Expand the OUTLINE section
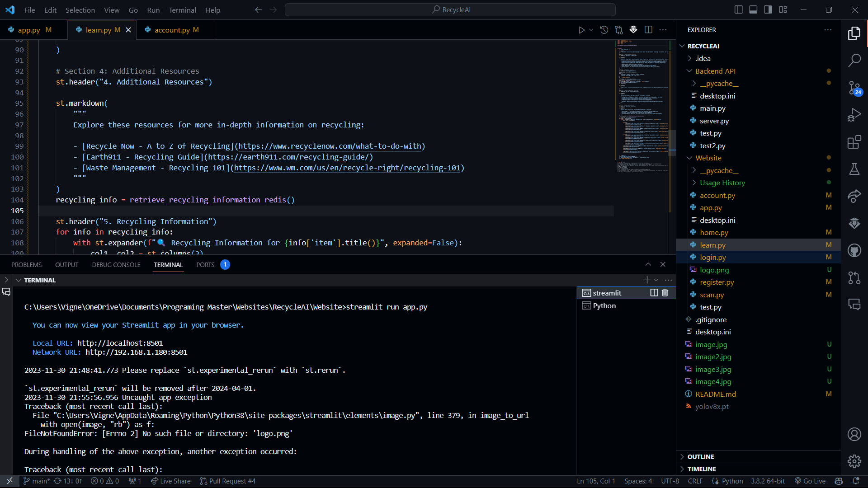 (700, 457)
